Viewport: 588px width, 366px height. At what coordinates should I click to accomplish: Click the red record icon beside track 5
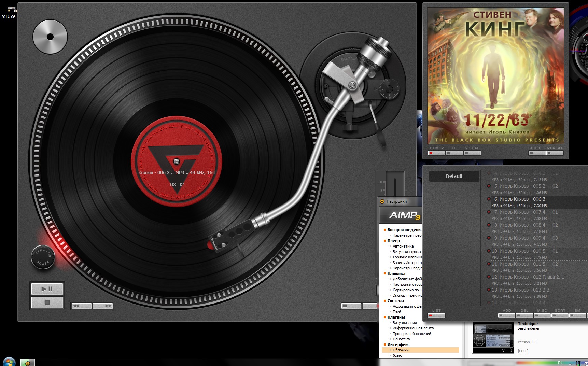[489, 186]
